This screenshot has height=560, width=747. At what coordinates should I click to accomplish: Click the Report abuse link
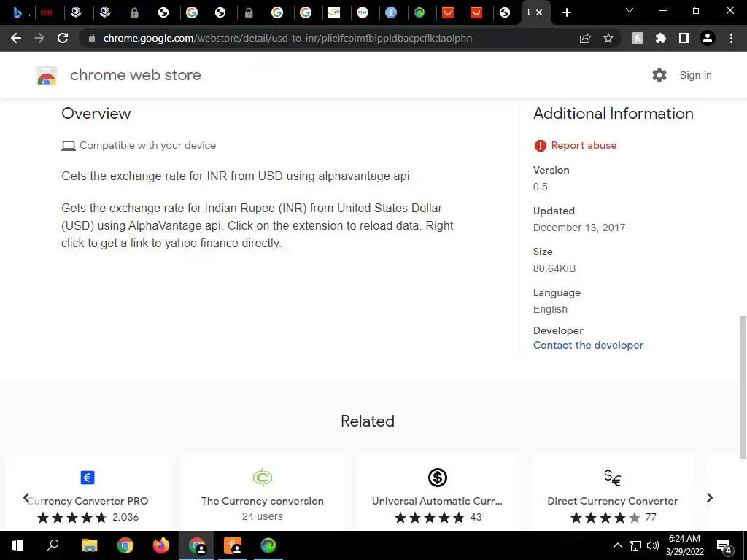[x=584, y=145]
